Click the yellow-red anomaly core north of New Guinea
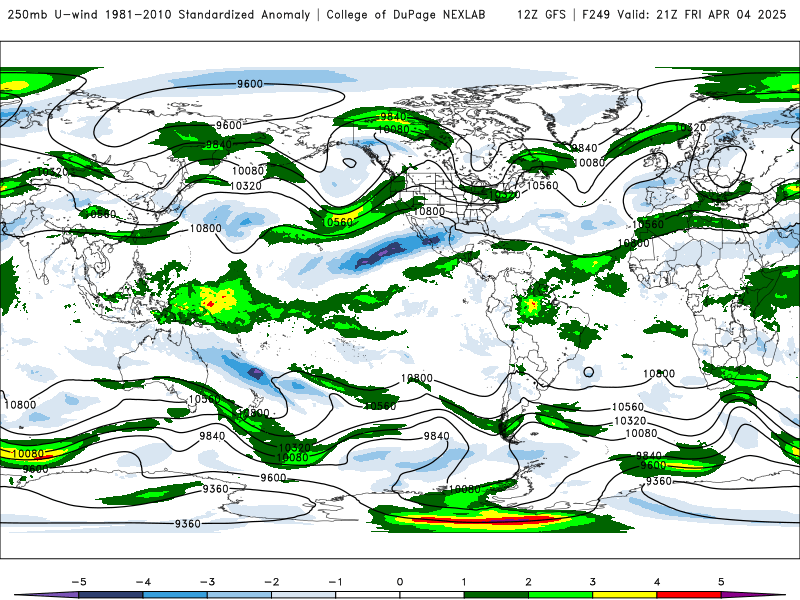The width and height of the screenshot is (800, 600). click(x=218, y=298)
